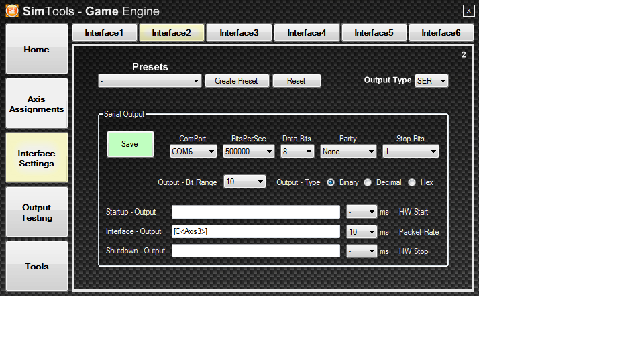Click the Shutdown - Output text field
This screenshot has width=644, height=362.
click(x=256, y=251)
